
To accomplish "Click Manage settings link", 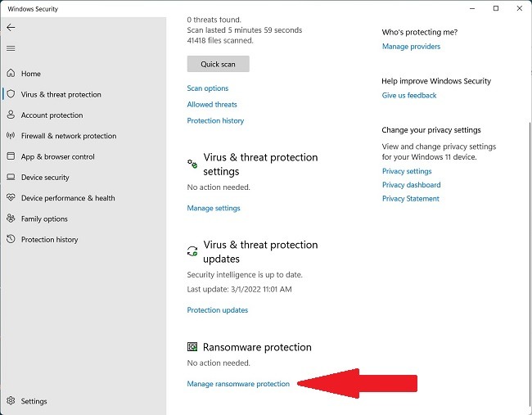I will (x=214, y=208).
